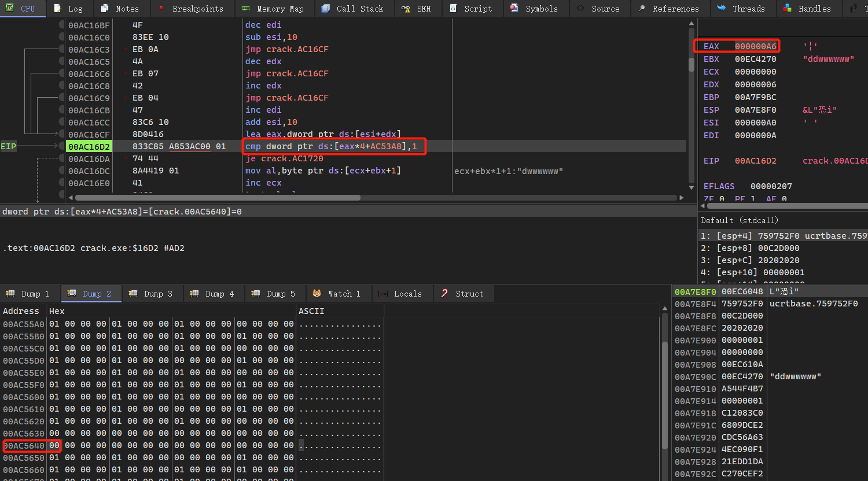Open the Dump 4 tab
Screen dimensions: 868x481
215,294
